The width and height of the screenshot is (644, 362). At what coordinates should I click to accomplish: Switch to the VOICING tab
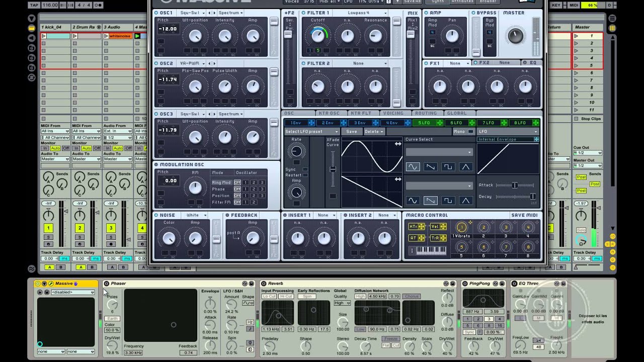393,113
